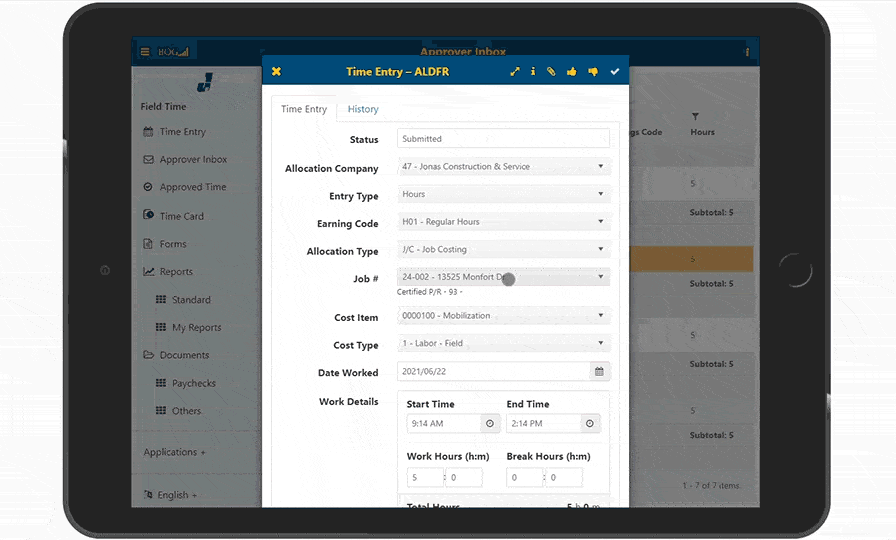Viewport: 896px width, 540px height.
Task: Approve entry with thumbs up icon
Action: 571,71
